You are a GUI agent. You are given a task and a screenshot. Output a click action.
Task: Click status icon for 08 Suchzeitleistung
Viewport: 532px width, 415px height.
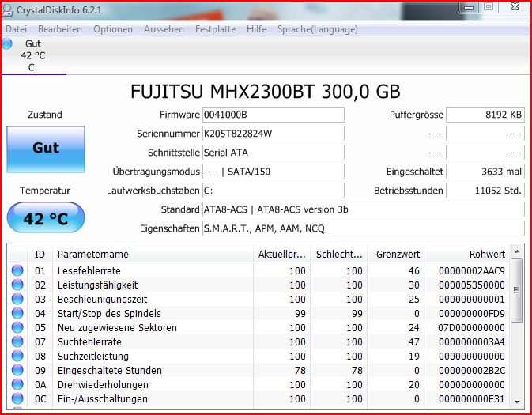pos(17,356)
